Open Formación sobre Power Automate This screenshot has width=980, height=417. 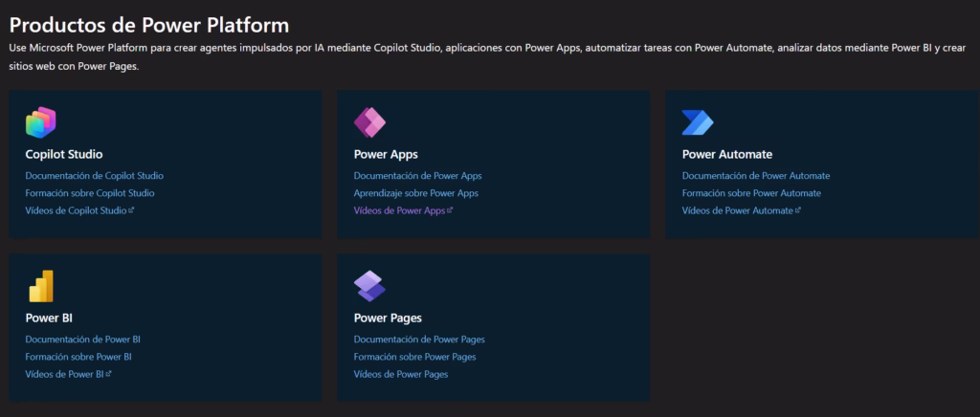752,193
